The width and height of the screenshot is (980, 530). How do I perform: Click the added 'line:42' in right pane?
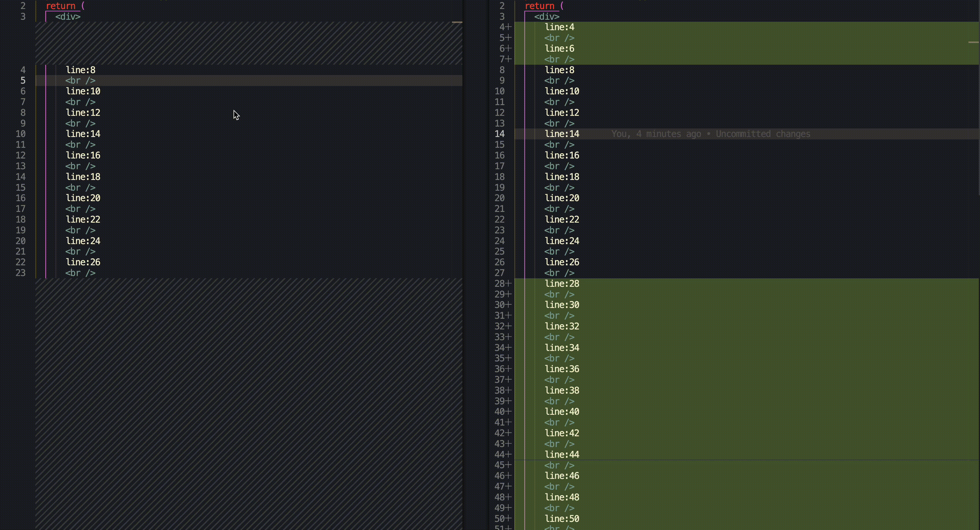tap(562, 433)
